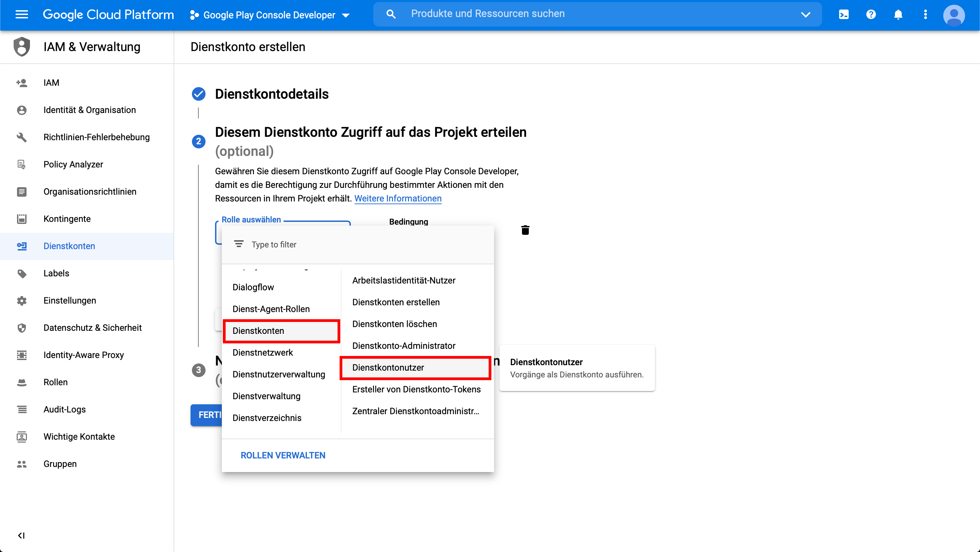
Task: Select Dienstnetzwerk role category
Action: [281, 353]
